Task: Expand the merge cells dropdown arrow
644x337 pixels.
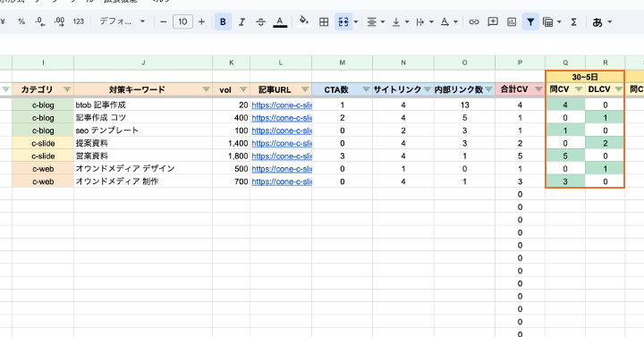Action: [356, 21]
